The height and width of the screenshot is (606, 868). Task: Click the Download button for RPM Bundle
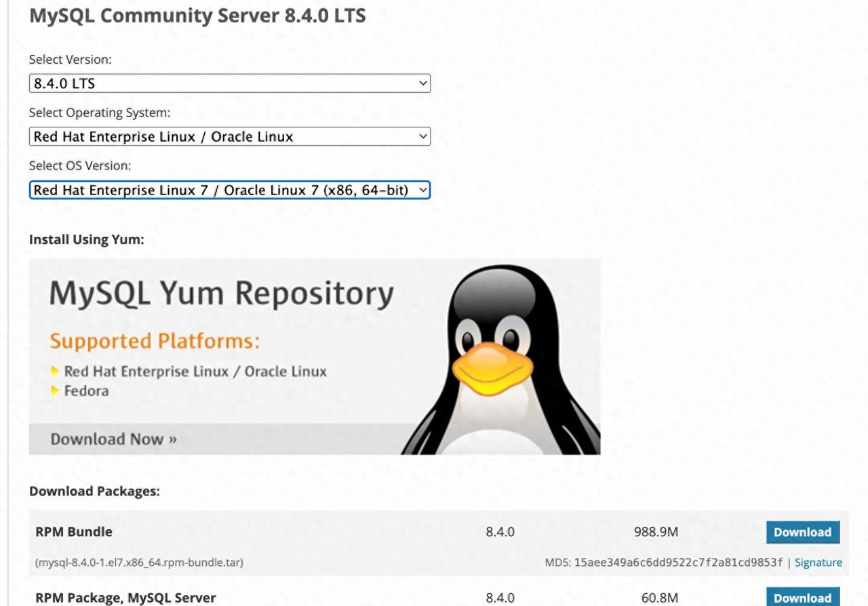[x=802, y=532]
